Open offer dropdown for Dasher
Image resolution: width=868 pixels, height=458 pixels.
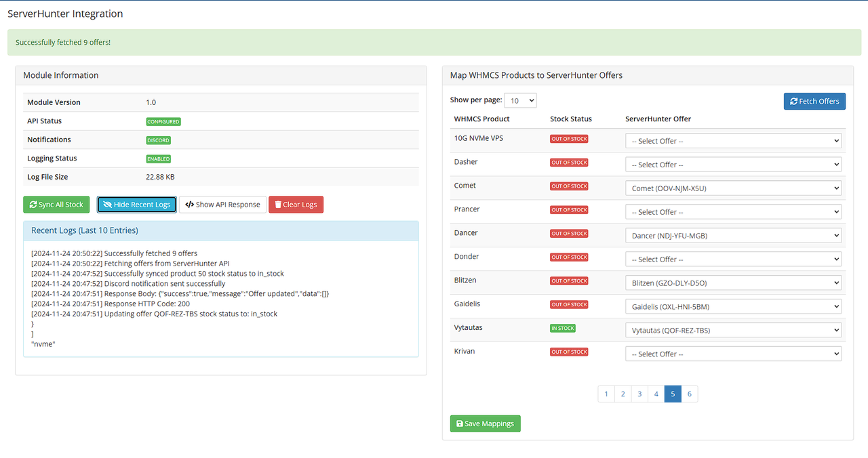point(733,165)
